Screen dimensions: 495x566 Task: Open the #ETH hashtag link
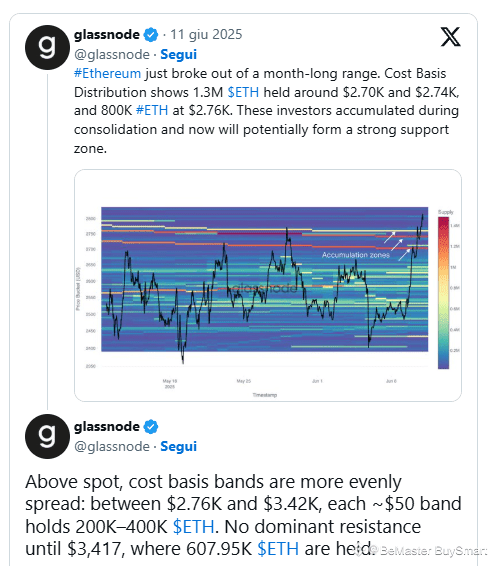(152, 110)
